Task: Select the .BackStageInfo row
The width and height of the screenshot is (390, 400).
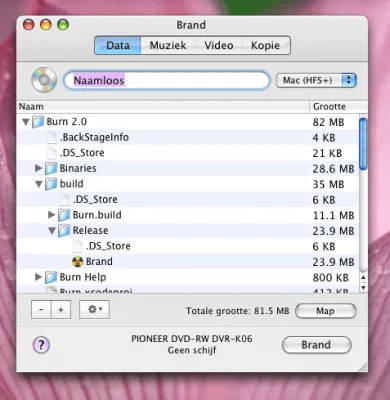Action: 188,137
